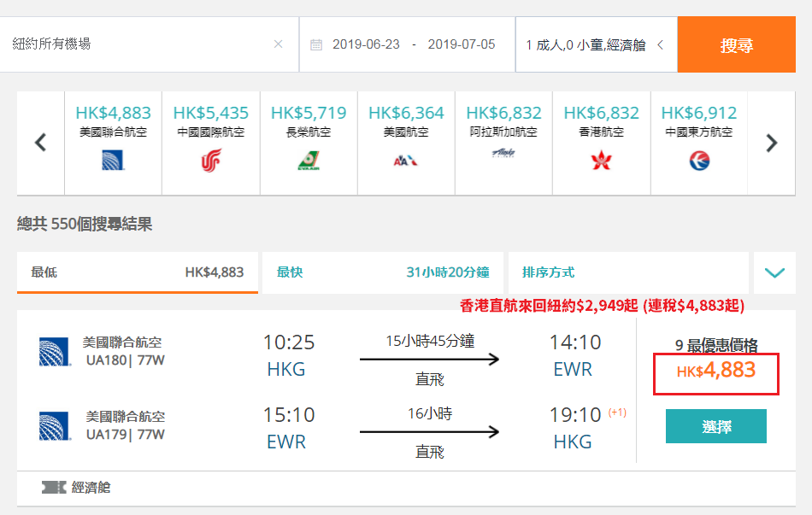
Task: Click the 經濟艙 cabin class label
Action: click(91, 487)
